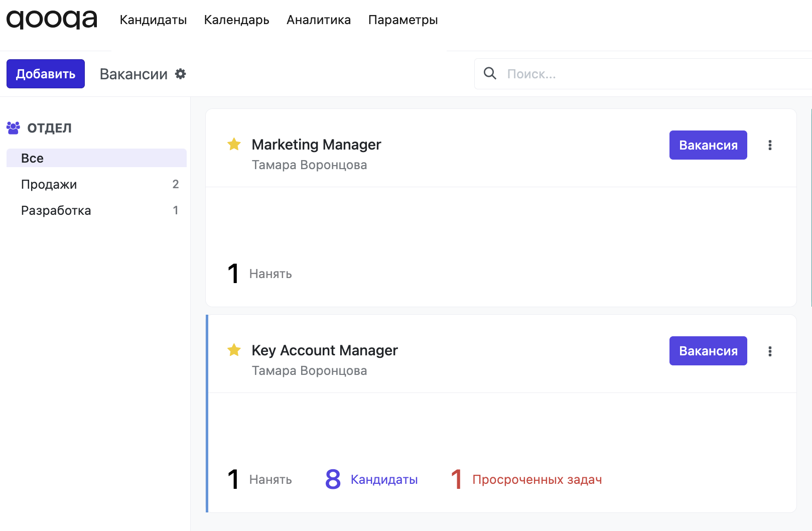Click Вакансия button for Key Account Manager
This screenshot has height=531, width=812.
(708, 351)
